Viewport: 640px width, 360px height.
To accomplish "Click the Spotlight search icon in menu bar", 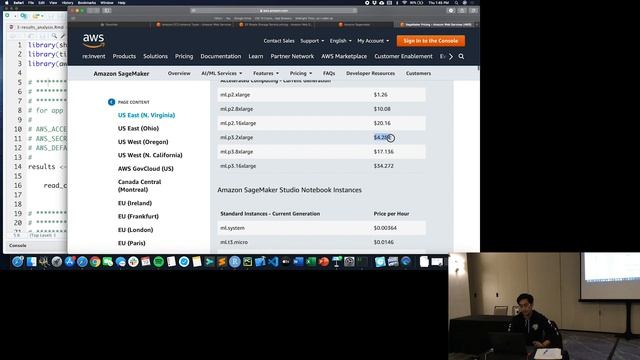I will tap(456, 2).
